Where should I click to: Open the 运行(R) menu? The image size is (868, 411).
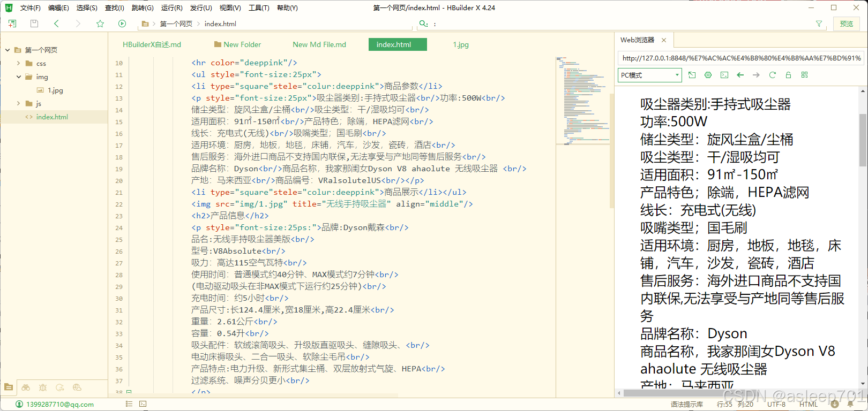click(171, 7)
